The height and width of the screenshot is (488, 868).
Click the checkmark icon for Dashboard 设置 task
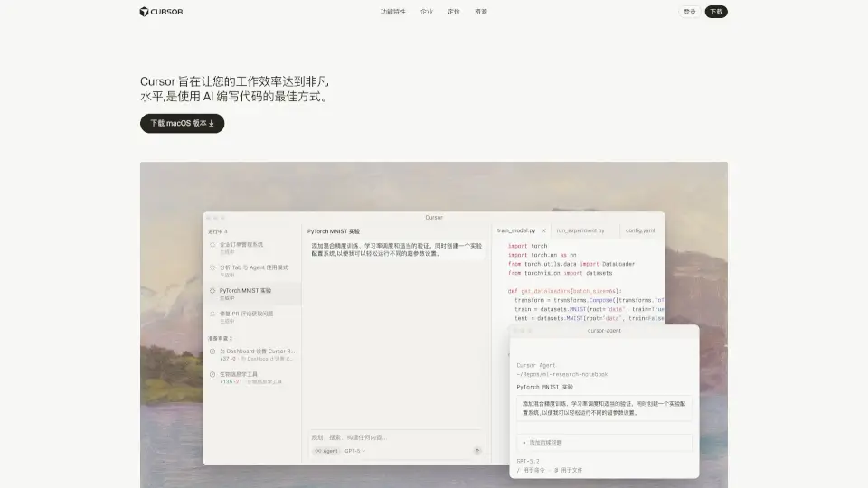click(212, 352)
